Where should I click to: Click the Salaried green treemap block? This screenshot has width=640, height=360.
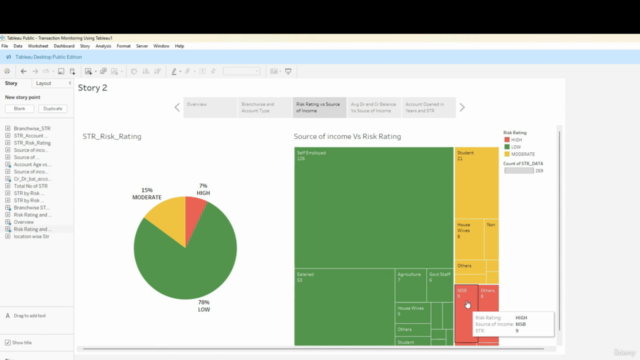pos(344,307)
